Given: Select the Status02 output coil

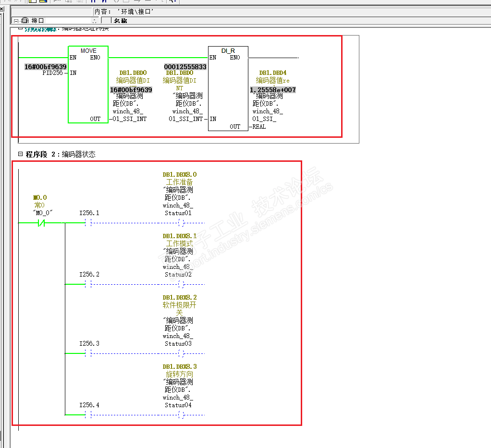Looking at the screenshot, I should point(181,284).
